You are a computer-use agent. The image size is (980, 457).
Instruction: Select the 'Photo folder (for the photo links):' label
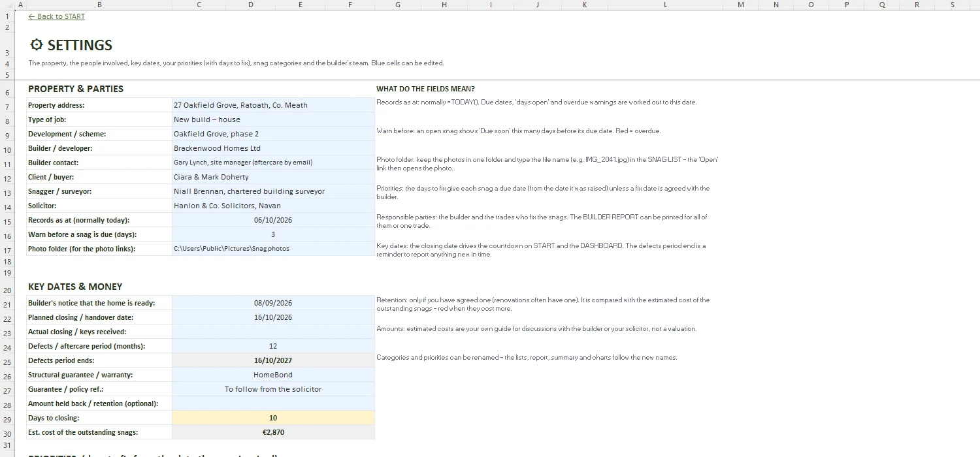99,249
